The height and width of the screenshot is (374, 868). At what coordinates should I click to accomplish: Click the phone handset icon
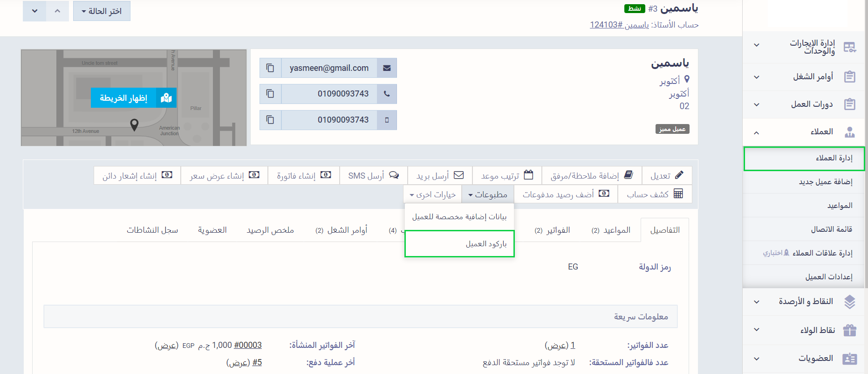point(387,94)
